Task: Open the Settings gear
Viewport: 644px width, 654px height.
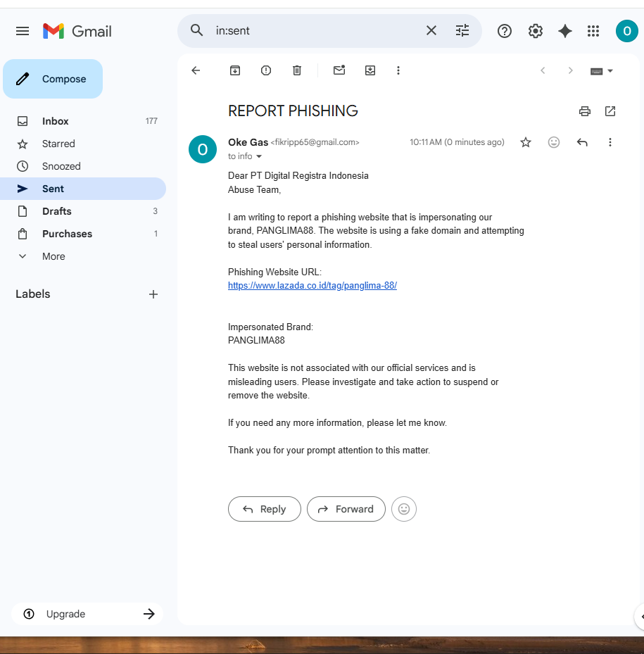Action: [535, 31]
